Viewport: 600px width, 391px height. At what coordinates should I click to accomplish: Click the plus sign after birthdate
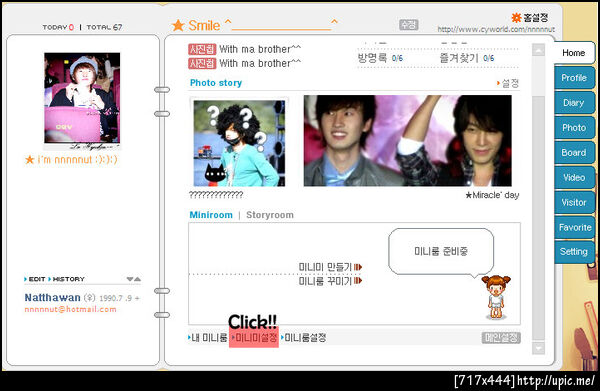137,298
